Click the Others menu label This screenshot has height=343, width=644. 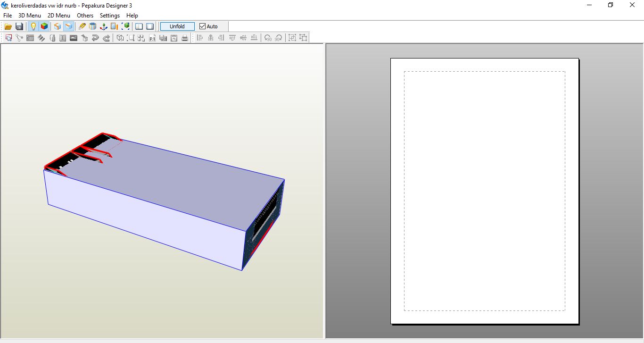click(85, 16)
